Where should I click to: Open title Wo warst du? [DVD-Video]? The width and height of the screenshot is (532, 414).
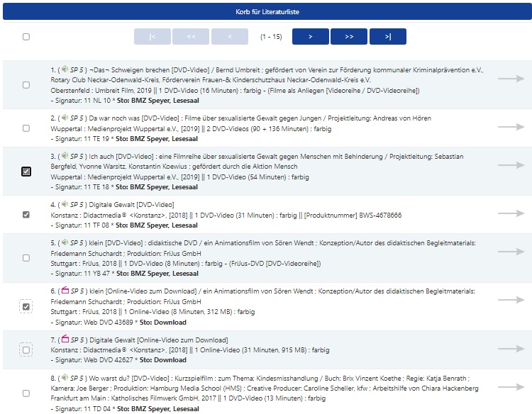(x=129, y=378)
